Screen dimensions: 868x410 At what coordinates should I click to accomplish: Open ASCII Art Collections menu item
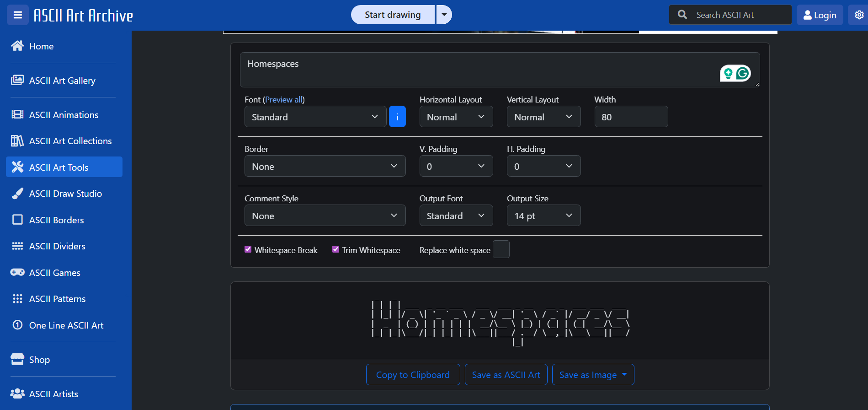point(64,140)
